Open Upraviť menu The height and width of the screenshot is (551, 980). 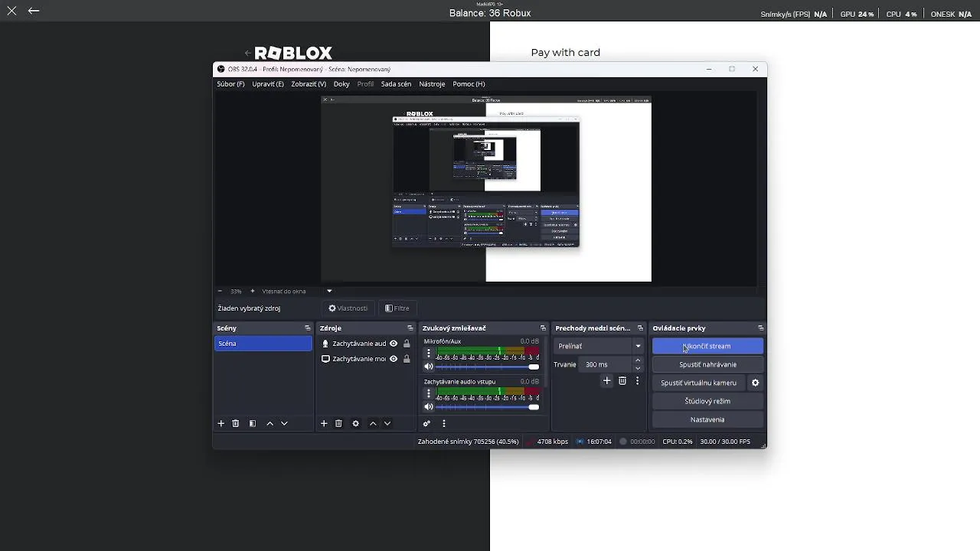click(x=268, y=84)
